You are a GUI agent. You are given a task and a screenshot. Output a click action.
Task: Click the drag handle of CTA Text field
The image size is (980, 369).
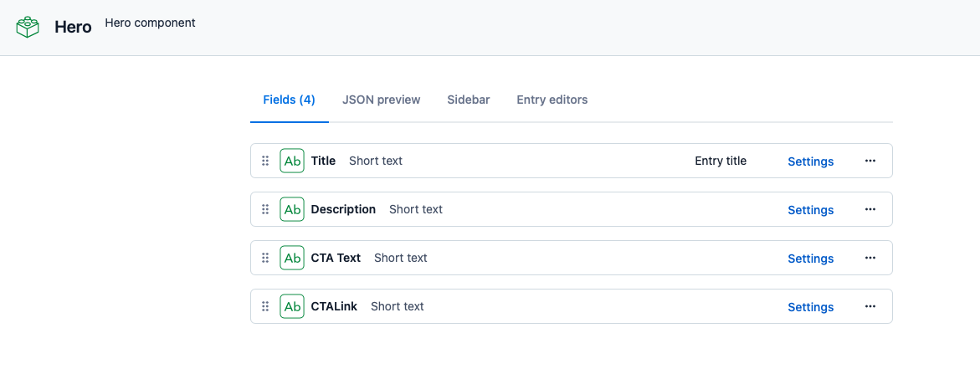[265, 258]
